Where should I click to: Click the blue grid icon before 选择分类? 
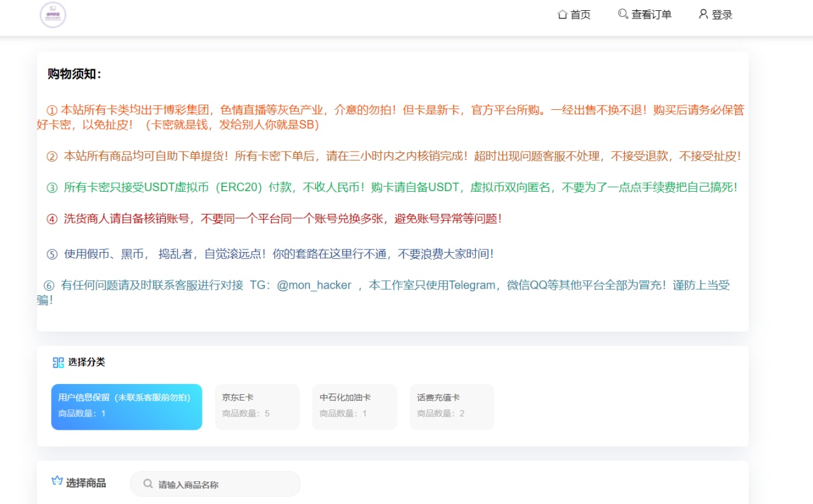point(58,362)
